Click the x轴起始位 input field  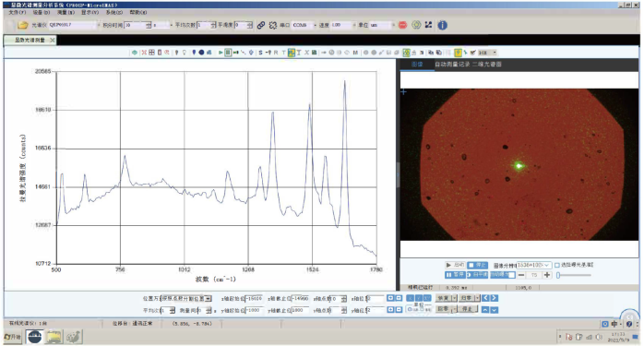[x=254, y=298]
